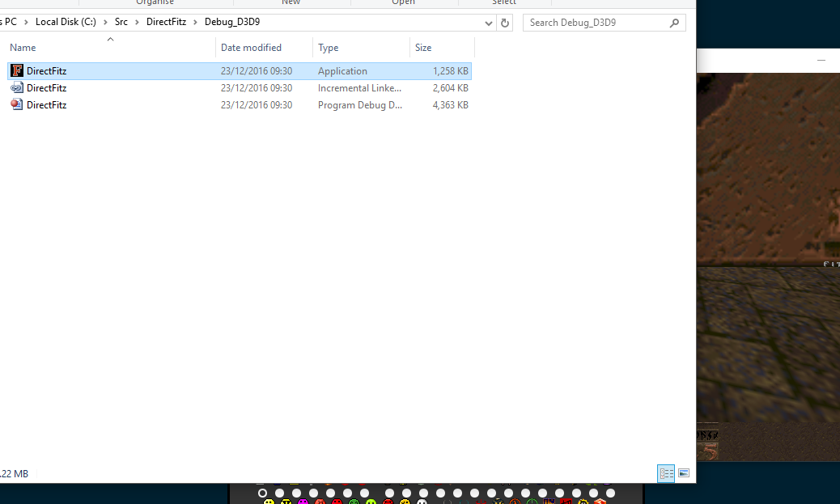Go to the Src folder breadcrumb
Image resolution: width=840 pixels, height=504 pixels.
pos(121,23)
